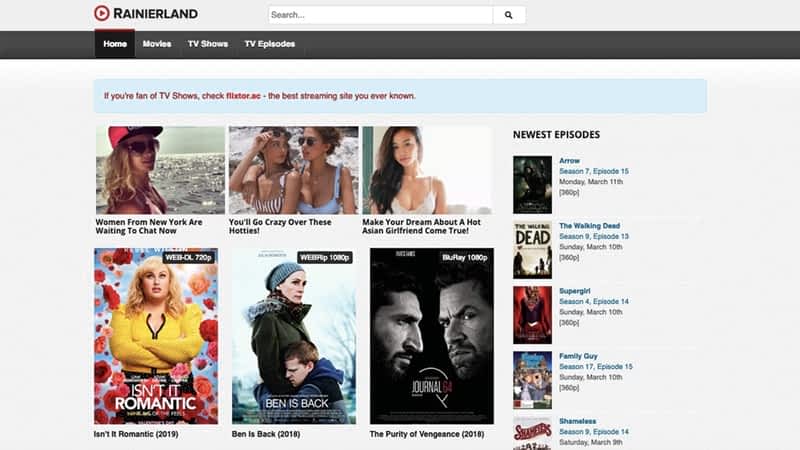Image resolution: width=800 pixels, height=450 pixels.
Task: Click the 'Monday, March 11th' date text
Action: (x=591, y=182)
